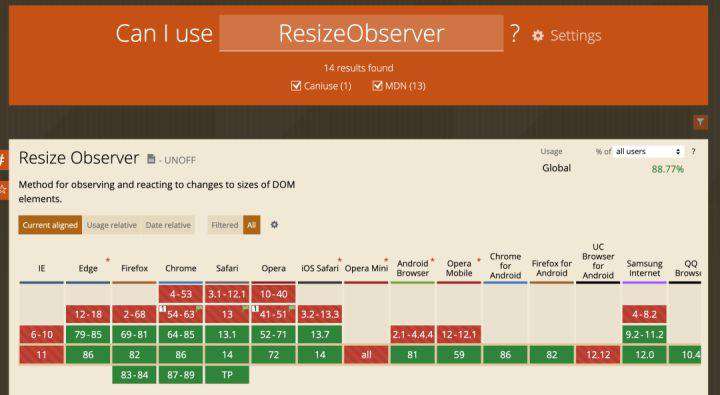Click Opera Mobile 59 cell
Screen dimensions: 720x395
click(x=459, y=355)
